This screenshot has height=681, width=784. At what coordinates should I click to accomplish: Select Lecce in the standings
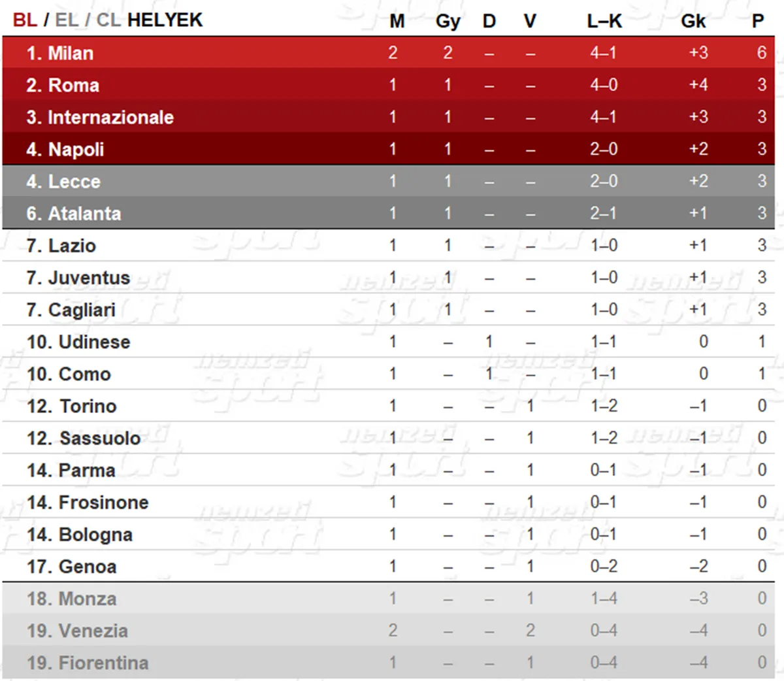[74, 181]
